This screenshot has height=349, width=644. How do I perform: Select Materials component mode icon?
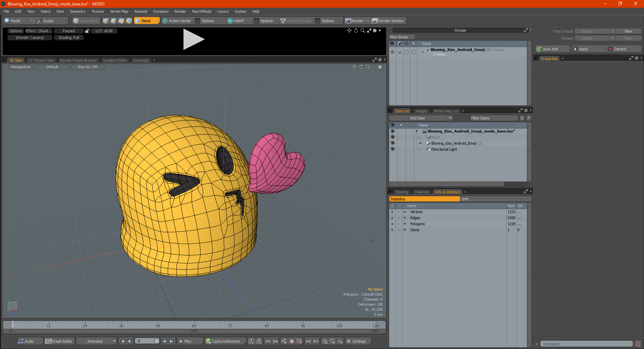tap(129, 21)
